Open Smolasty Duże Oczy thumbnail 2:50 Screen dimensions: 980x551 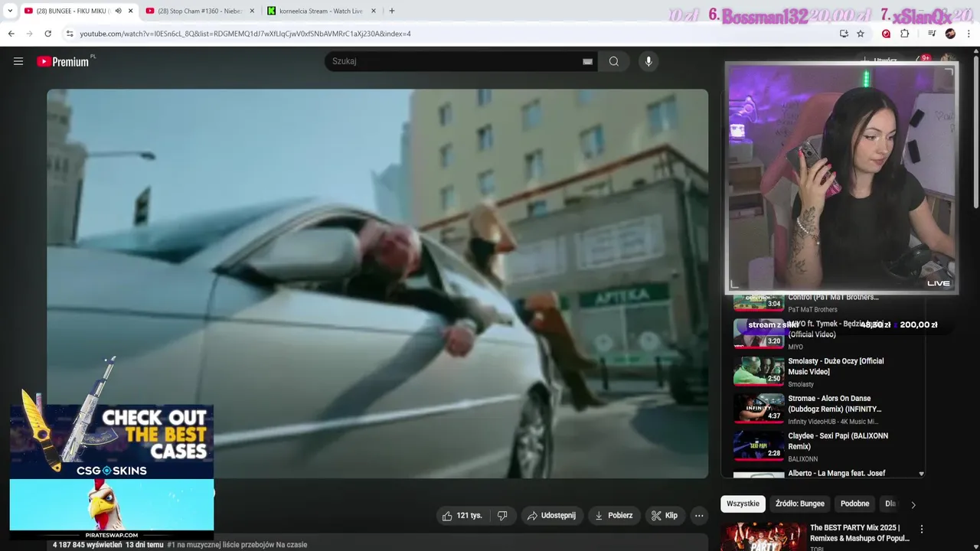click(759, 371)
